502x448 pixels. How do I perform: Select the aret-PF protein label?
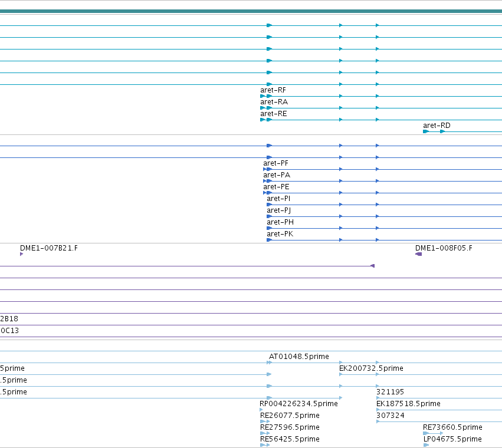[x=275, y=163]
